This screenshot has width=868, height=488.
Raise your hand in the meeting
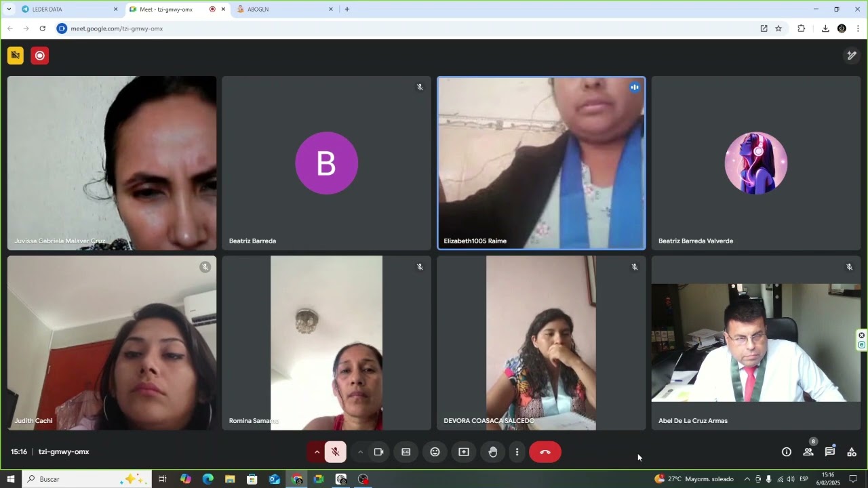point(493,452)
